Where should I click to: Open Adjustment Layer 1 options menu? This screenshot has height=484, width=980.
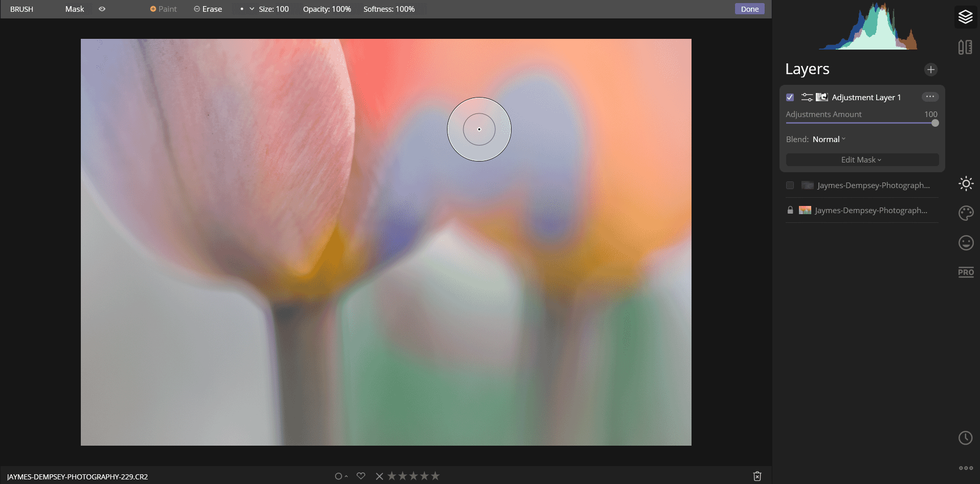click(x=930, y=97)
